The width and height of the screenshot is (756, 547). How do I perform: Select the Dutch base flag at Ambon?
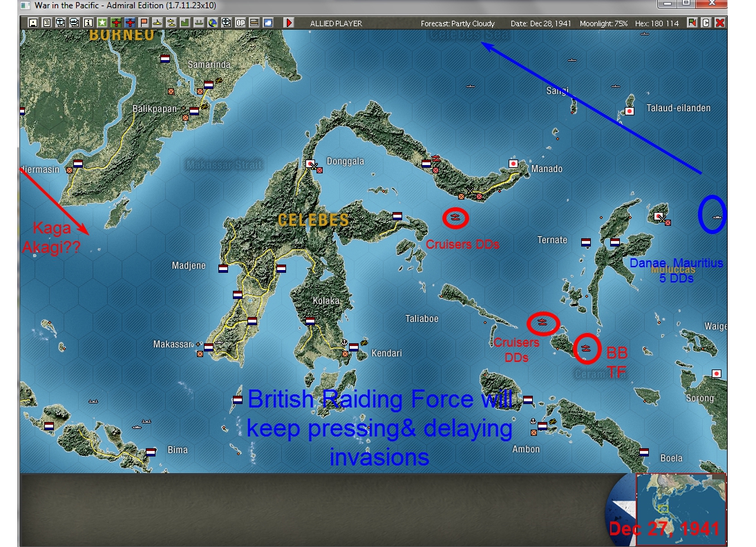542,426
